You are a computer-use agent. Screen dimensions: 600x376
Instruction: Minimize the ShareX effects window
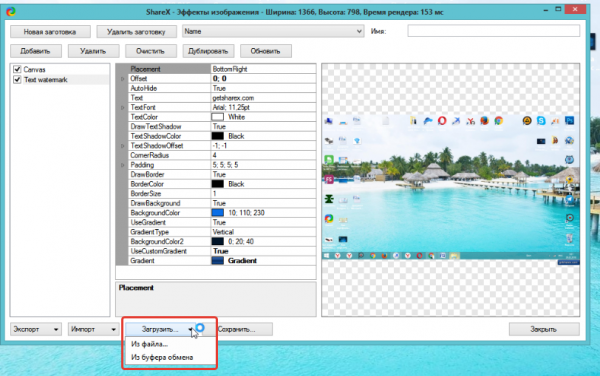[x=545, y=10]
